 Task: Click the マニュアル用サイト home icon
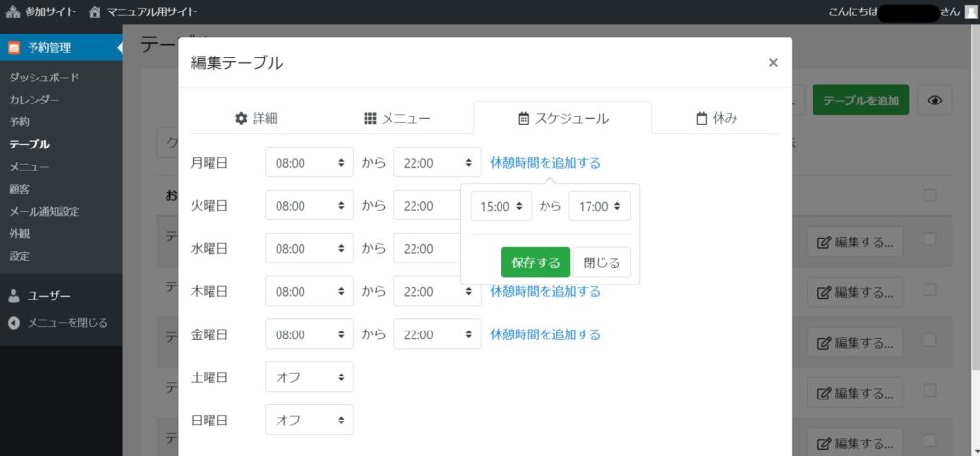94,12
